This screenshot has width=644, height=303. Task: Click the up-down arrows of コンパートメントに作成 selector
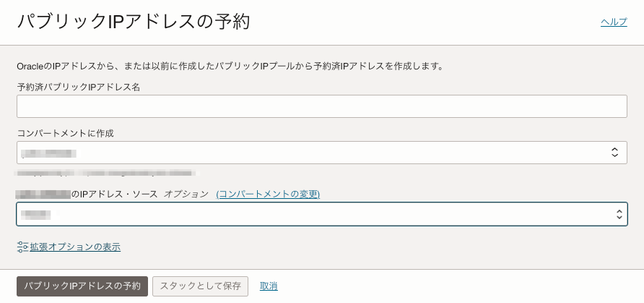614,153
